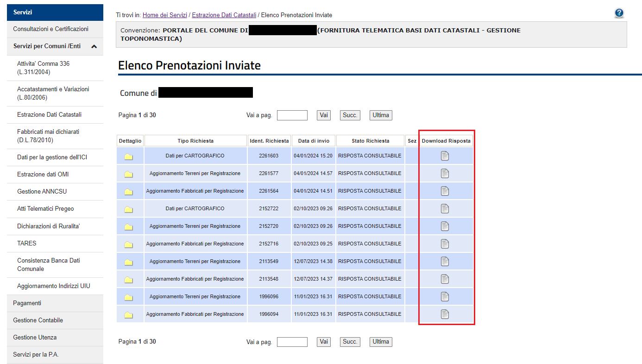642x364 pixels.
Task: Download response for request 2152716
Action: pyautogui.click(x=445, y=244)
